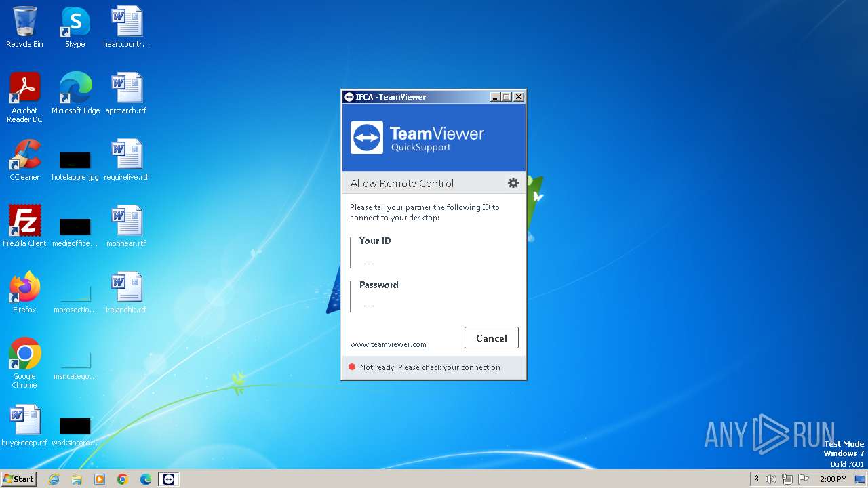The width and height of the screenshot is (868, 488).
Task: Show hidden system tray icons
Action: coord(756,479)
